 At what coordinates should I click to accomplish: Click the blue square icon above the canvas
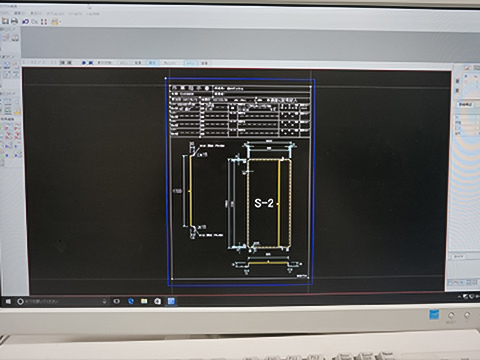pyautogui.click(x=90, y=62)
